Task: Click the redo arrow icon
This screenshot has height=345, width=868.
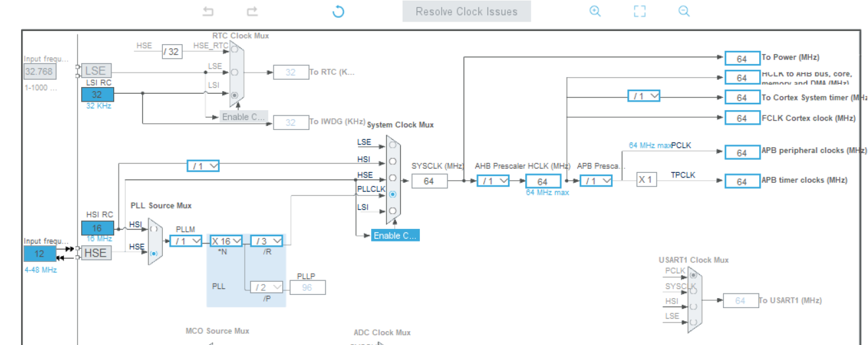Action: pos(252,11)
